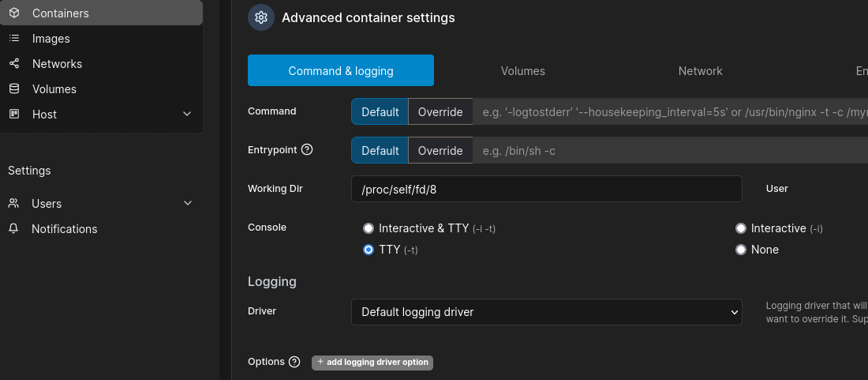
Task: Click the Entrypoint help question mark icon
Action: [308, 149]
